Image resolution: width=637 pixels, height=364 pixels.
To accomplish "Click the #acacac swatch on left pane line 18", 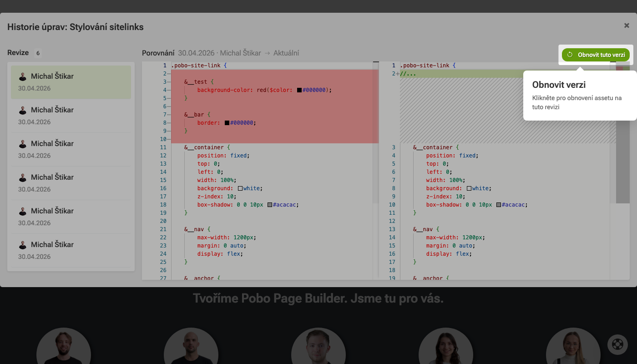I will (270, 205).
